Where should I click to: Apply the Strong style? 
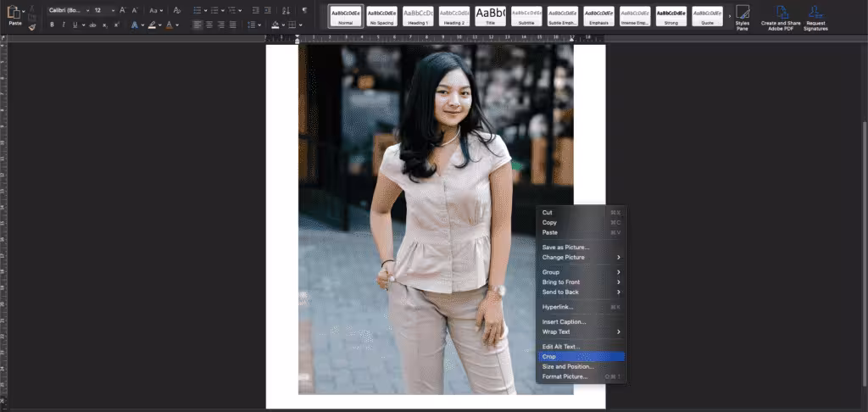[x=671, y=16]
